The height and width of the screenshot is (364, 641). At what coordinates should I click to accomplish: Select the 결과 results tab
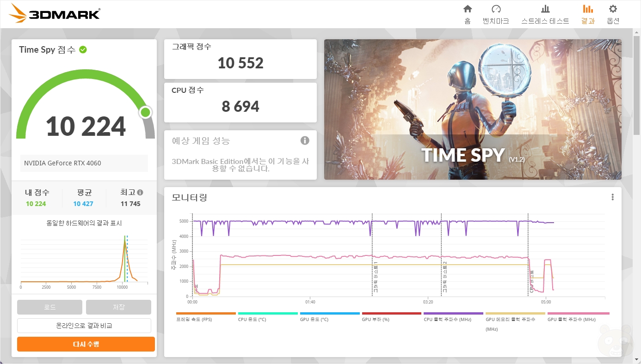588,14
